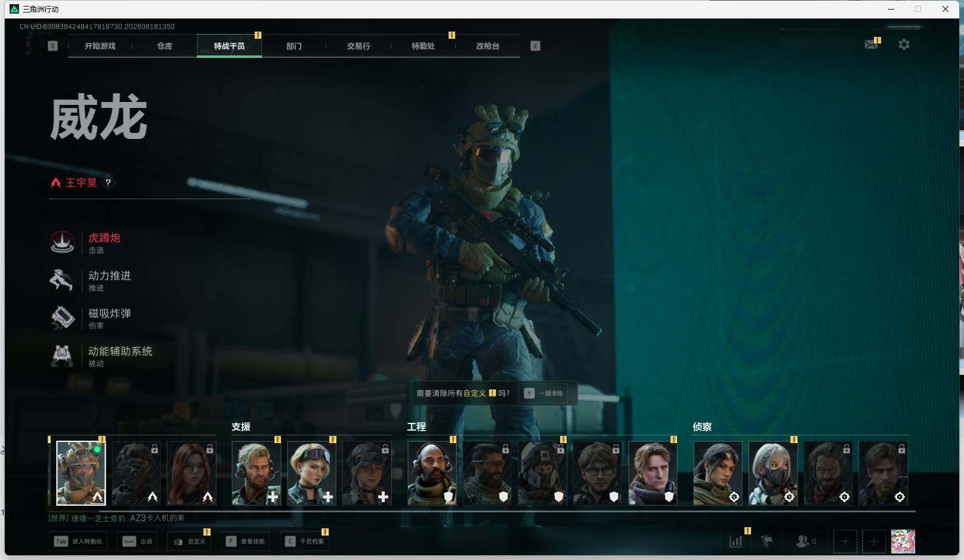The height and width of the screenshot is (560, 964).
Task: Select the locked night-vision mask assault operator
Action: point(136,473)
